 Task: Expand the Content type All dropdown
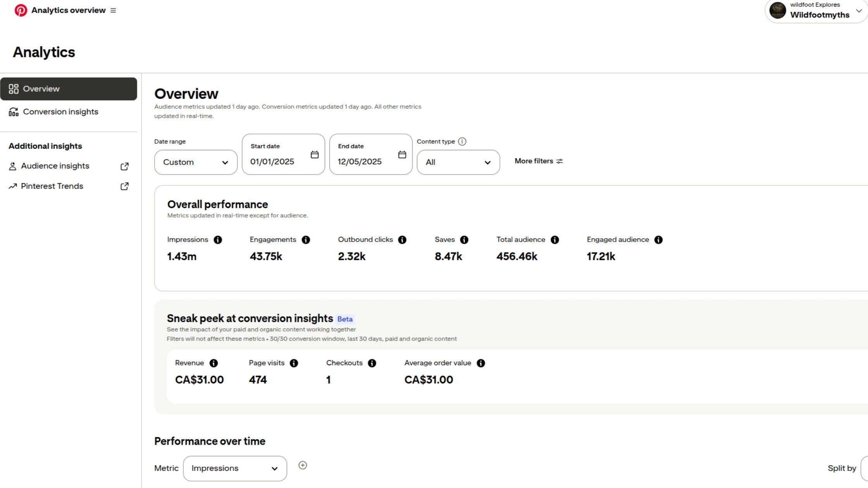coord(458,162)
